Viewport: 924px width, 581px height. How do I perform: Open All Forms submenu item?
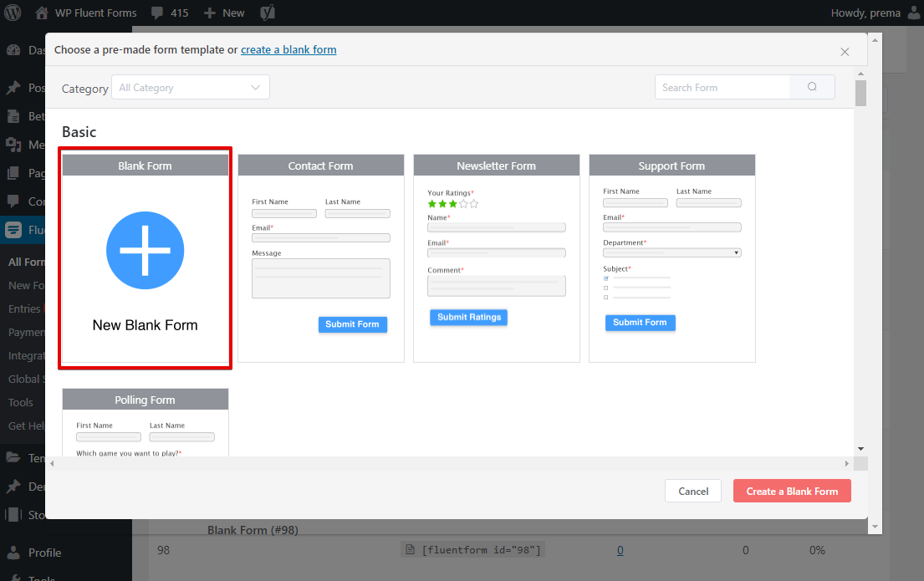click(27, 262)
